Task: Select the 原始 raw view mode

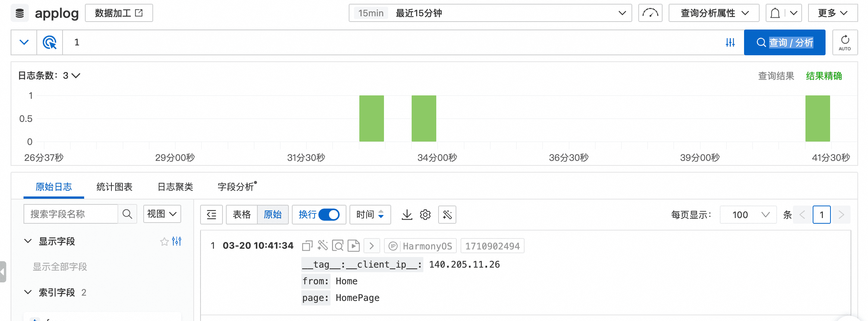Action: click(x=273, y=215)
